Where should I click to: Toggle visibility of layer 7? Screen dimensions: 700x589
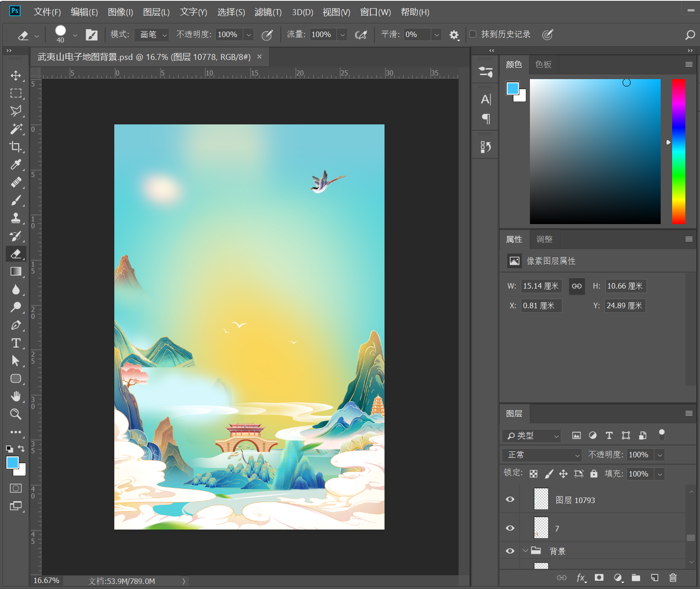click(x=510, y=528)
